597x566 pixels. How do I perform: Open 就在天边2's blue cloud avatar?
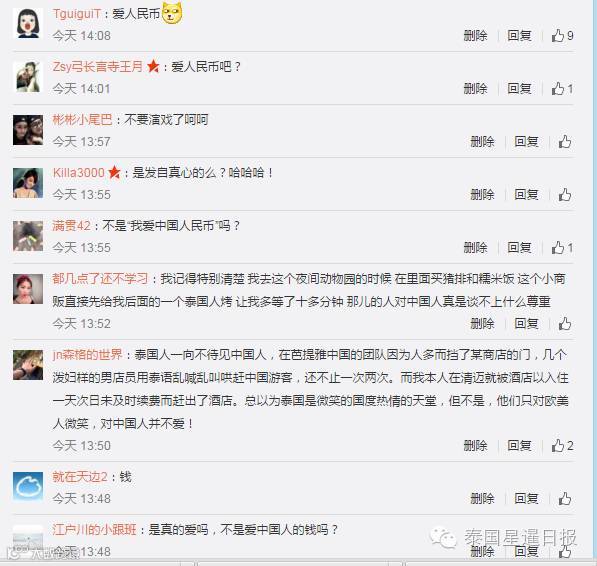(x=28, y=486)
